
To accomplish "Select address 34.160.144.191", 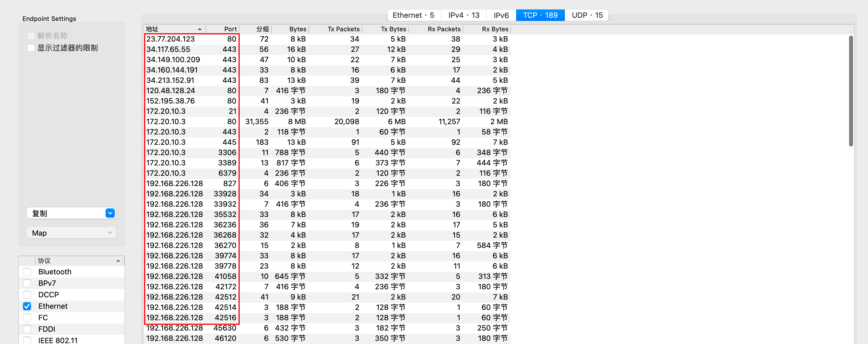I will 172,70.
